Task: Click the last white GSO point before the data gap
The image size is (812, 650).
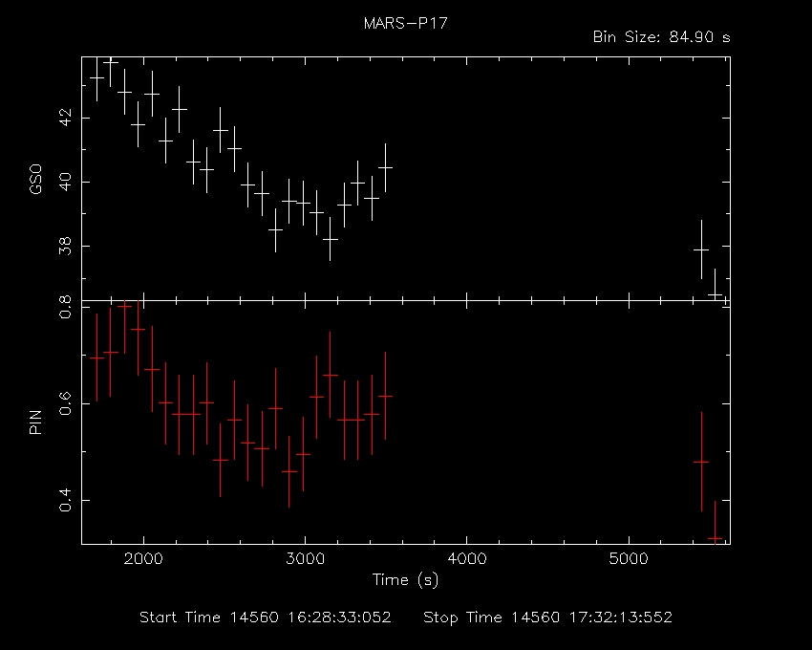Action: [x=385, y=167]
